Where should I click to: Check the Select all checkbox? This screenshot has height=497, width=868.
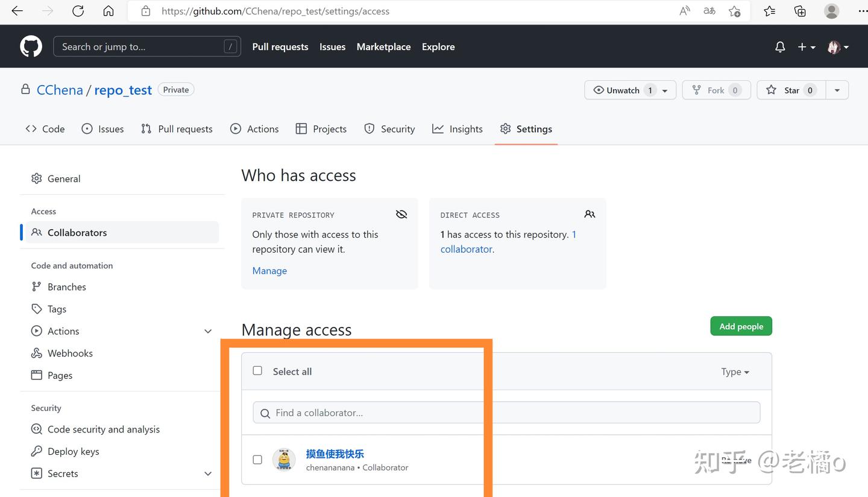click(x=257, y=371)
